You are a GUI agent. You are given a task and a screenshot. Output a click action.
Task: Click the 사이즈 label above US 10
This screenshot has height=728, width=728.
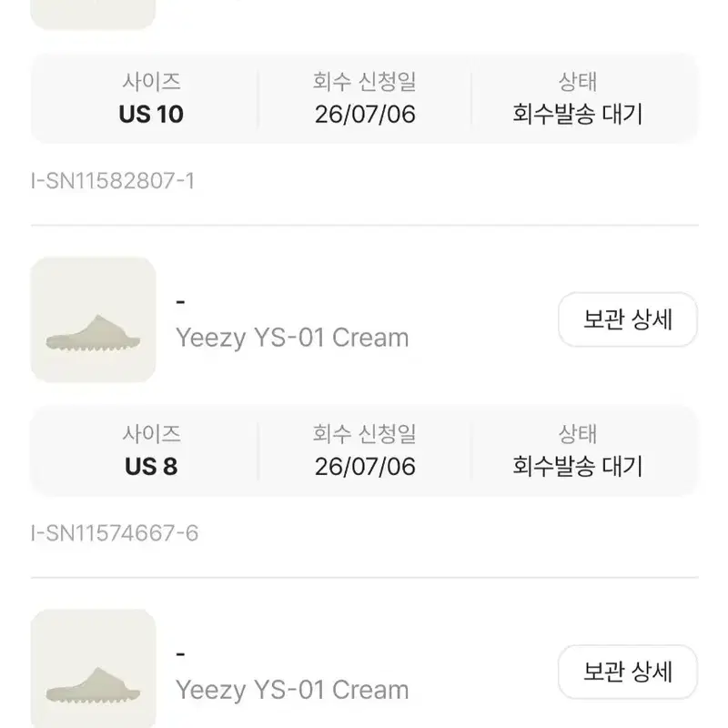(151, 82)
